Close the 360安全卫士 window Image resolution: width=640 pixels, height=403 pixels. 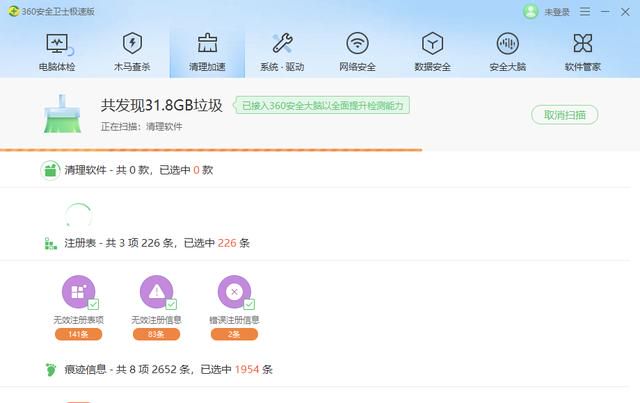click(x=625, y=12)
